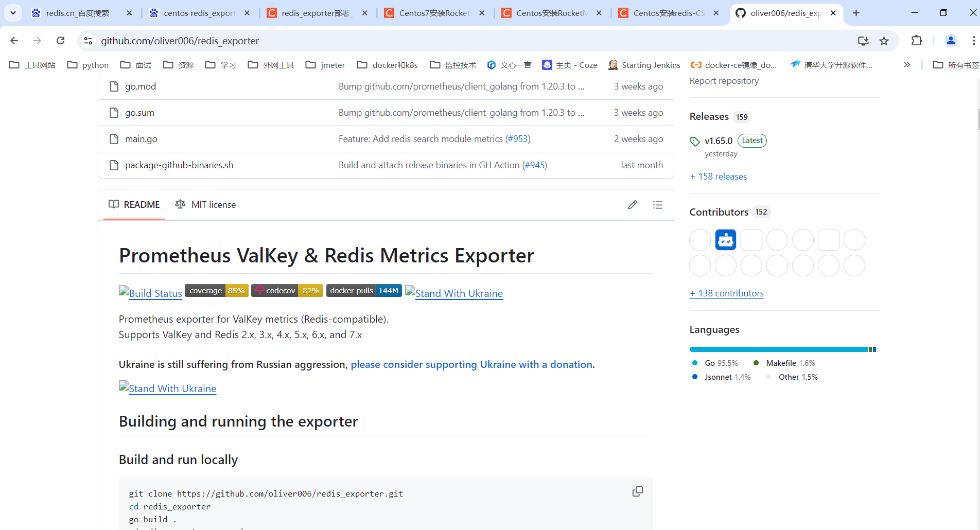The height and width of the screenshot is (530, 980).
Task: Click the install app icon in address bar
Action: click(x=863, y=41)
